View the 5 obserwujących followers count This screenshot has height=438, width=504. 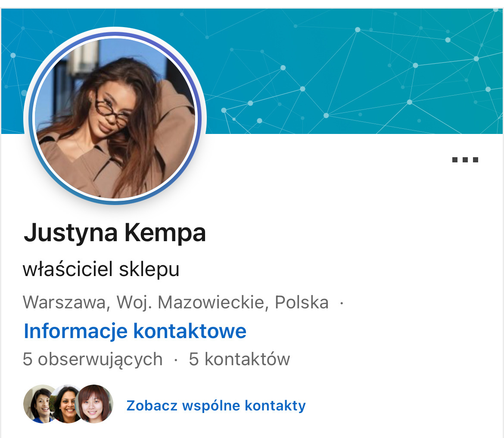(x=93, y=359)
